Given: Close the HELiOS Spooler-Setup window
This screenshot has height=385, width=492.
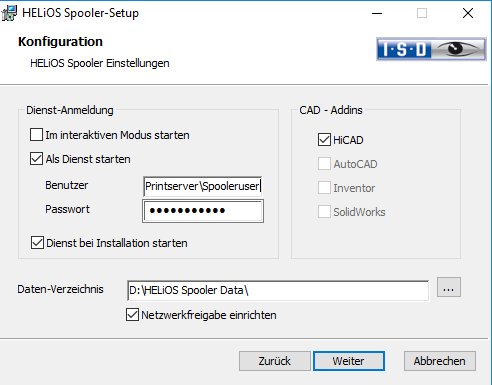Looking at the screenshot, I should click(468, 13).
